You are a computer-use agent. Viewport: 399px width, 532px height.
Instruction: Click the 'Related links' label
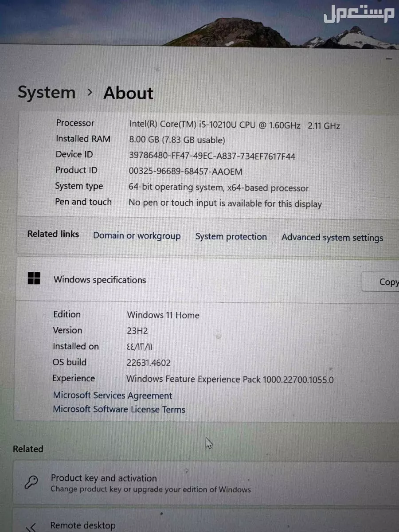click(53, 234)
